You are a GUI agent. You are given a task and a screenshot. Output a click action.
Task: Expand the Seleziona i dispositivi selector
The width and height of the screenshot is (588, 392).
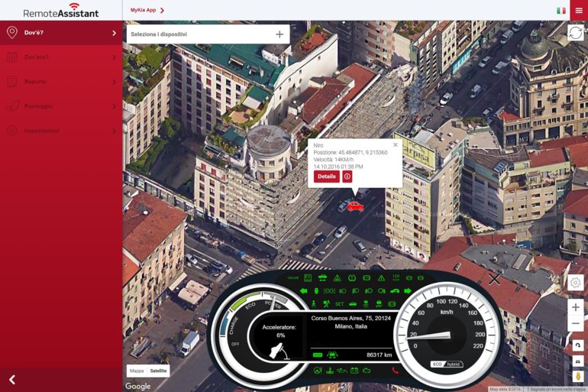pos(279,34)
